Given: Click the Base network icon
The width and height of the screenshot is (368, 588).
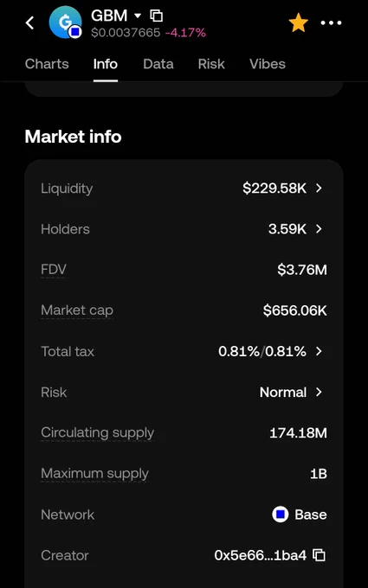Looking at the screenshot, I should [x=281, y=514].
